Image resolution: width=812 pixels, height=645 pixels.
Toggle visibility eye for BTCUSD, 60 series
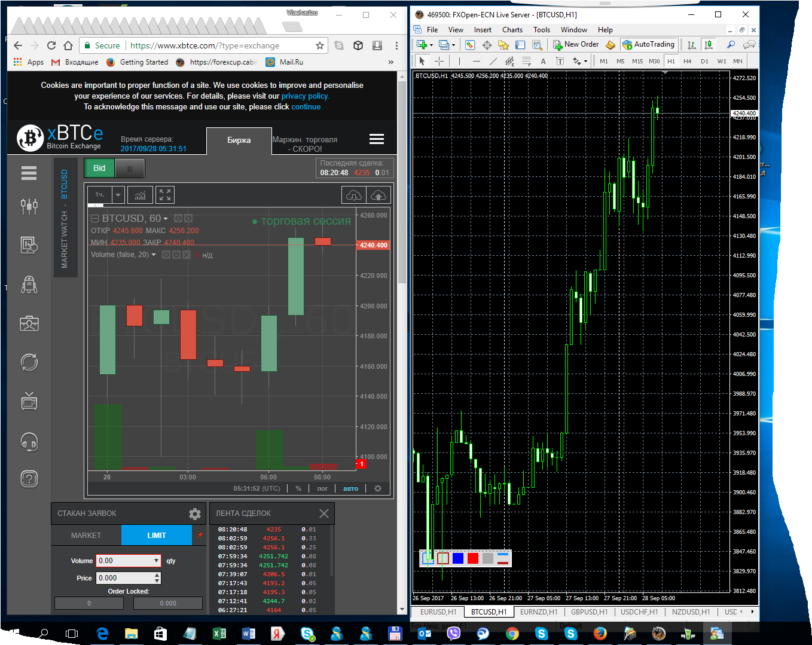click(178, 219)
